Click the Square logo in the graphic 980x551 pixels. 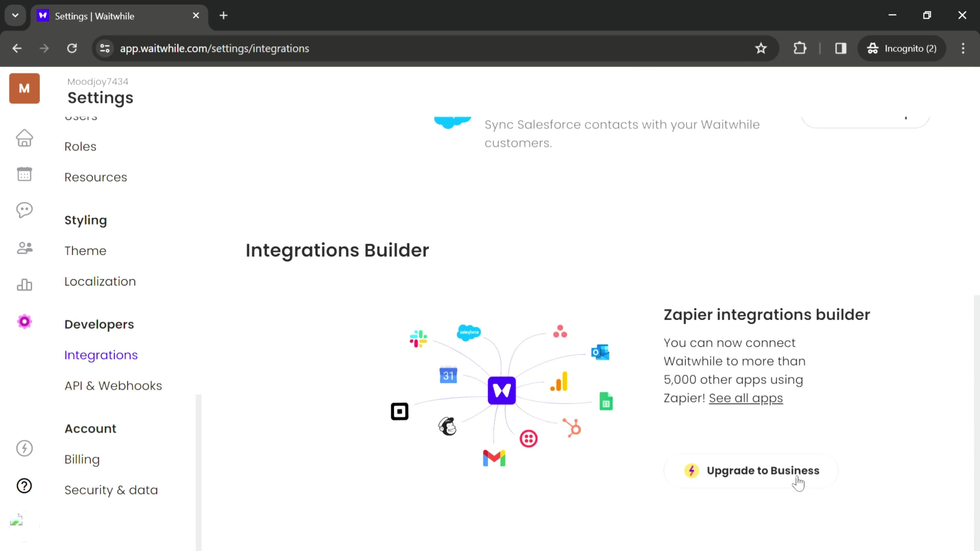click(399, 411)
